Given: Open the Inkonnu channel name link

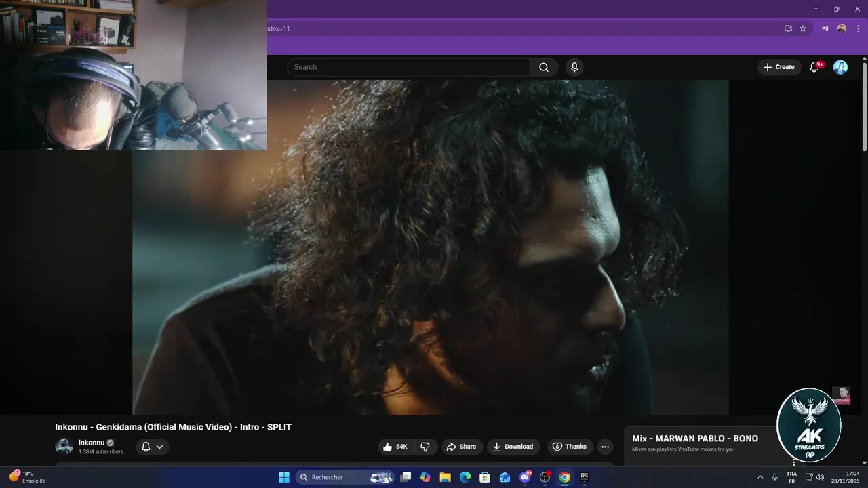Looking at the screenshot, I should tap(92, 443).
